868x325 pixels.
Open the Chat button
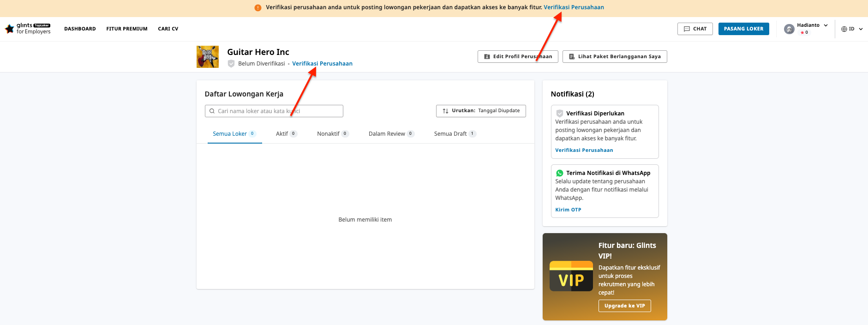tap(695, 29)
